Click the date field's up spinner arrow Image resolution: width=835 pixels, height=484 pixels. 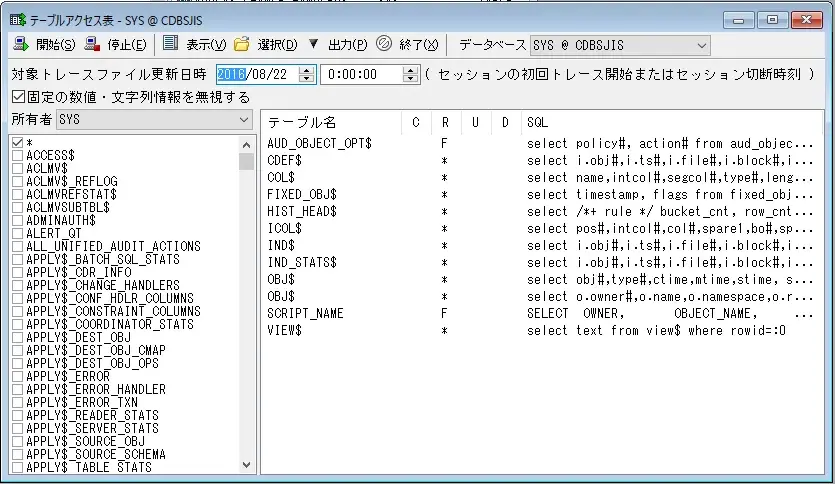tap(307, 69)
